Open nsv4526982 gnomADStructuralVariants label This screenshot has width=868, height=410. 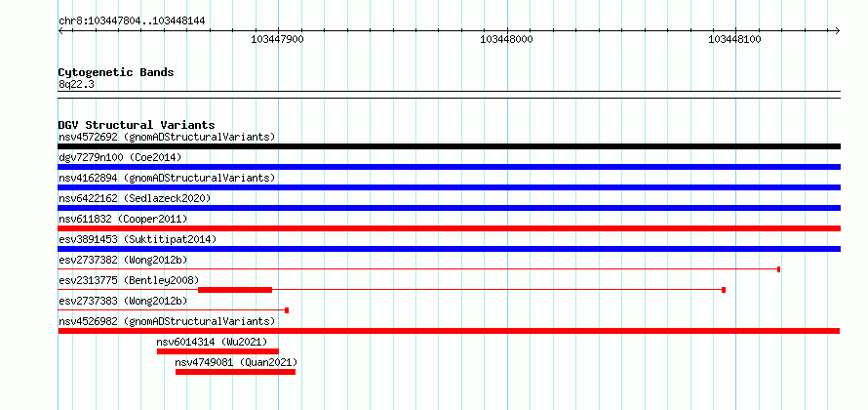click(167, 321)
